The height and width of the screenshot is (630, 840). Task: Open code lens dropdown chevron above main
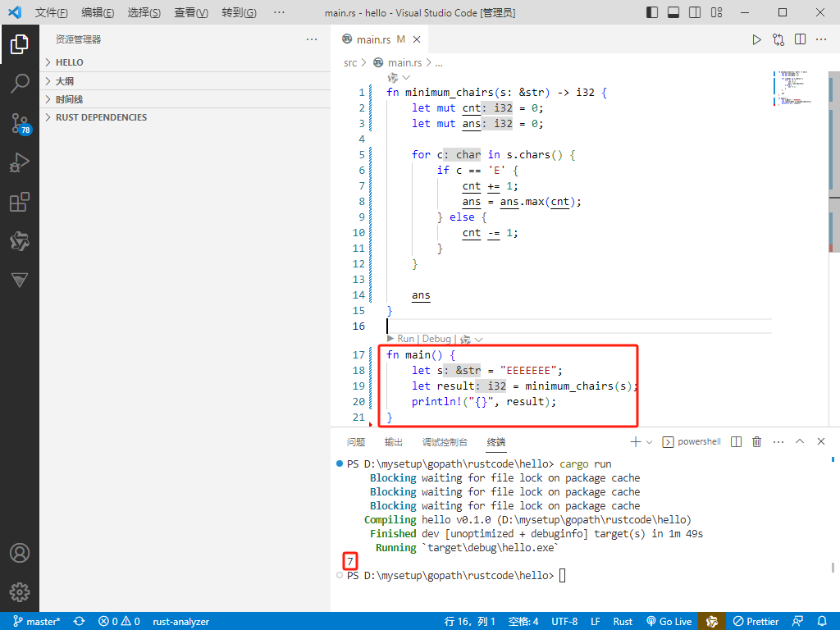coord(479,340)
